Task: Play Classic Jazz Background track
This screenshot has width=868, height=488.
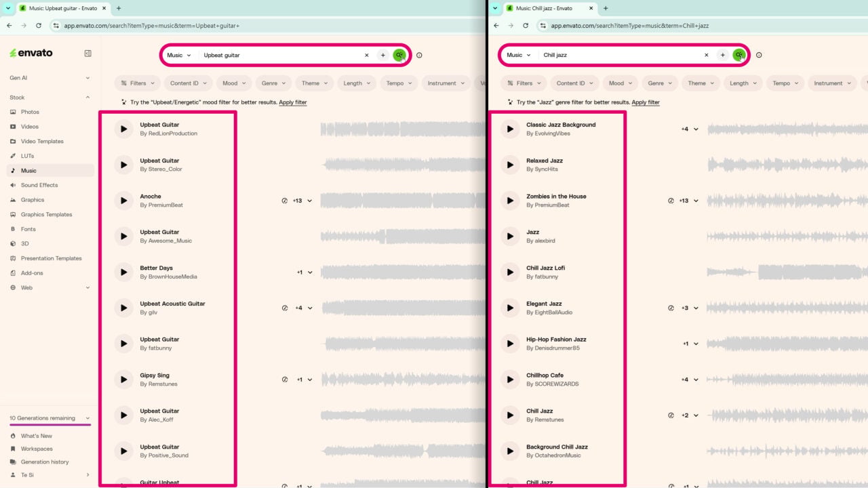Action: [510, 129]
